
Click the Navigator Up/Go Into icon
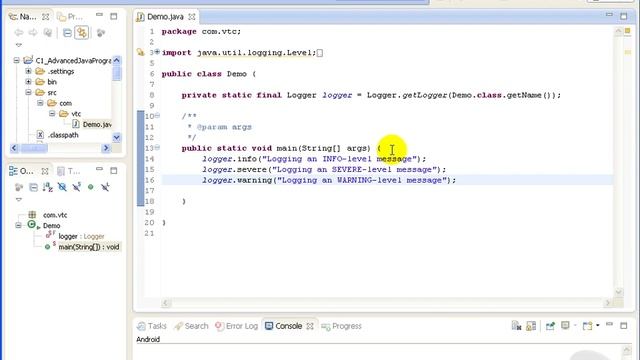coord(48,33)
